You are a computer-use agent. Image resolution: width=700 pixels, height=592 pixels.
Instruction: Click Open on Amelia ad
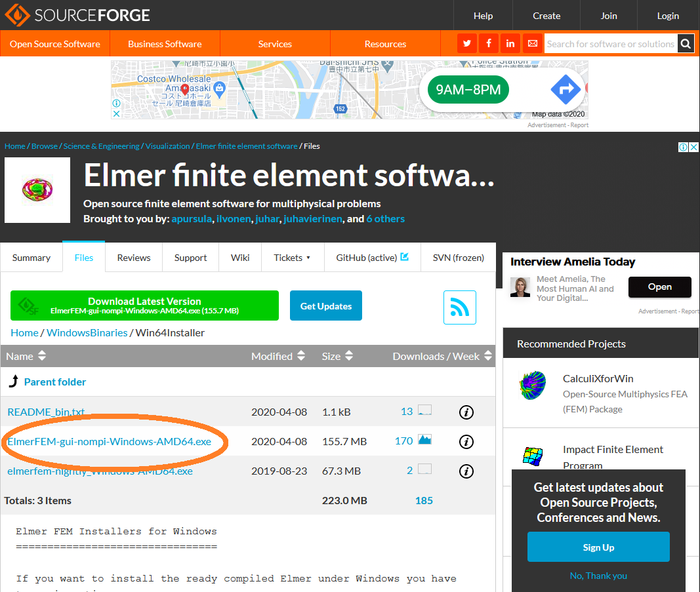pyautogui.click(x=660, y=287)
